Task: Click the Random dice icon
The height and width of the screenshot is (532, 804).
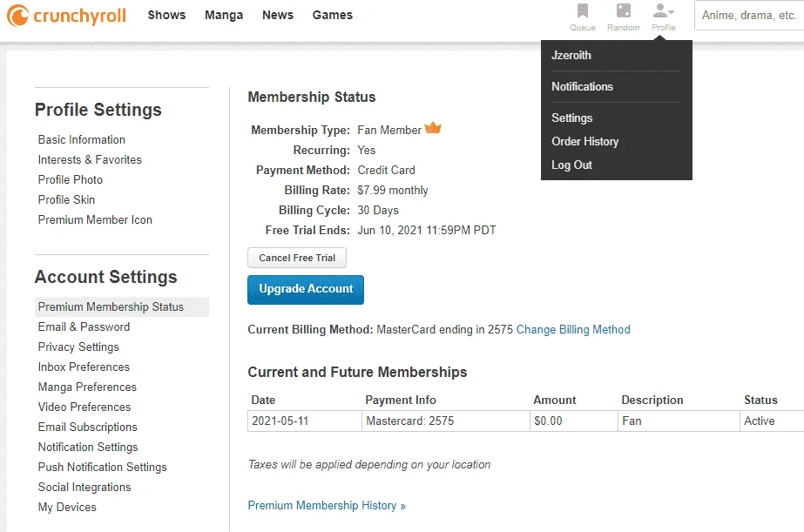Action: coord(624,10)
